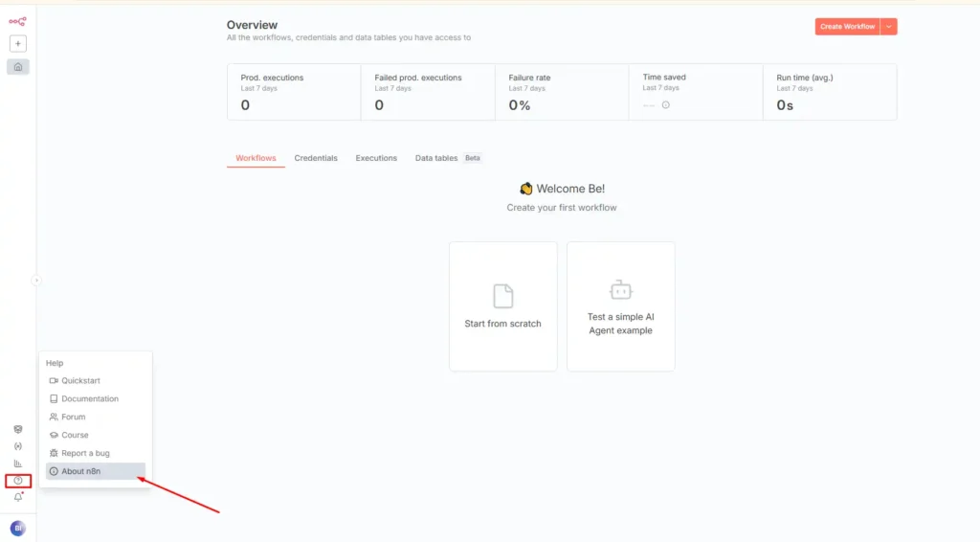
Task: Open the Templates box icon in the sidebar
Action: tap(18, 430)
